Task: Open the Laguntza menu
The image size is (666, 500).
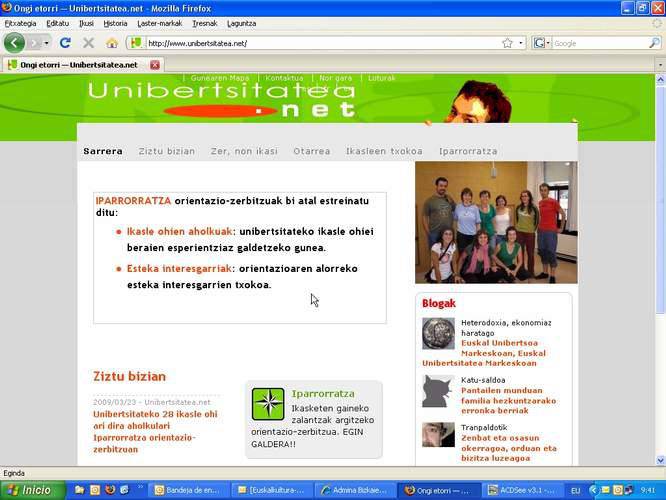Action: click(241, 23)
